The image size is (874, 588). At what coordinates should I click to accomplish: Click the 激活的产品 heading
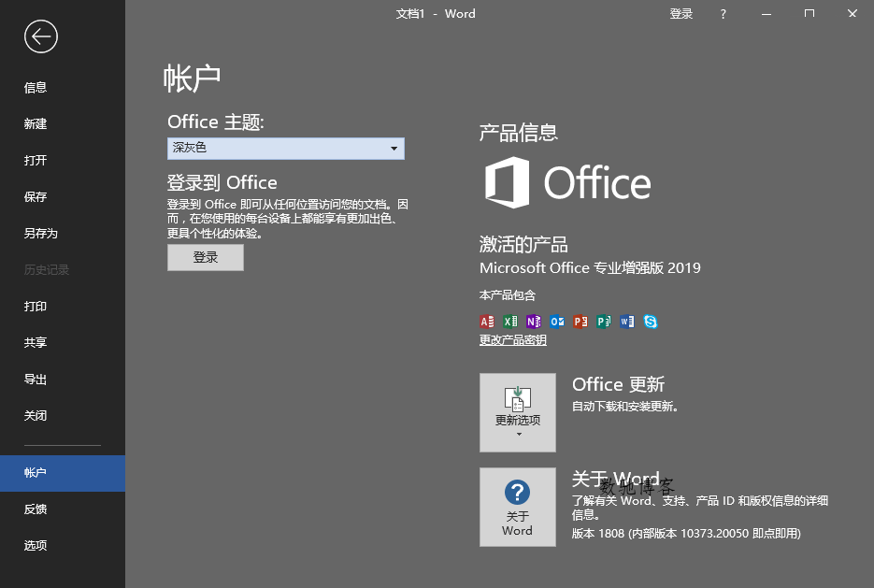click(x=523, y=244)
